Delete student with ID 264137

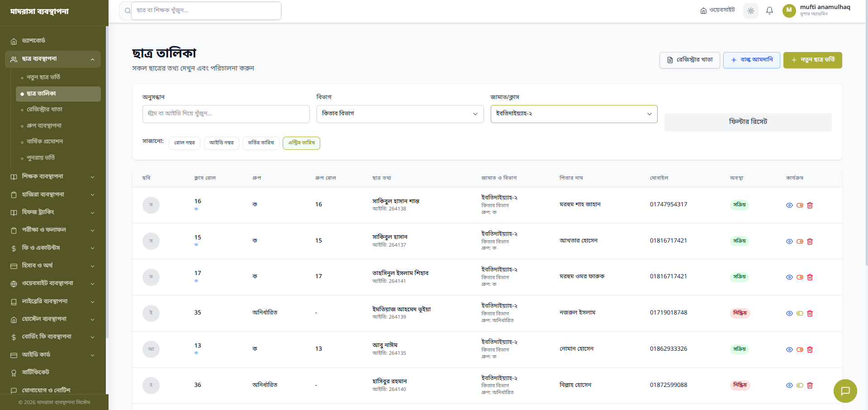[810, 242]
